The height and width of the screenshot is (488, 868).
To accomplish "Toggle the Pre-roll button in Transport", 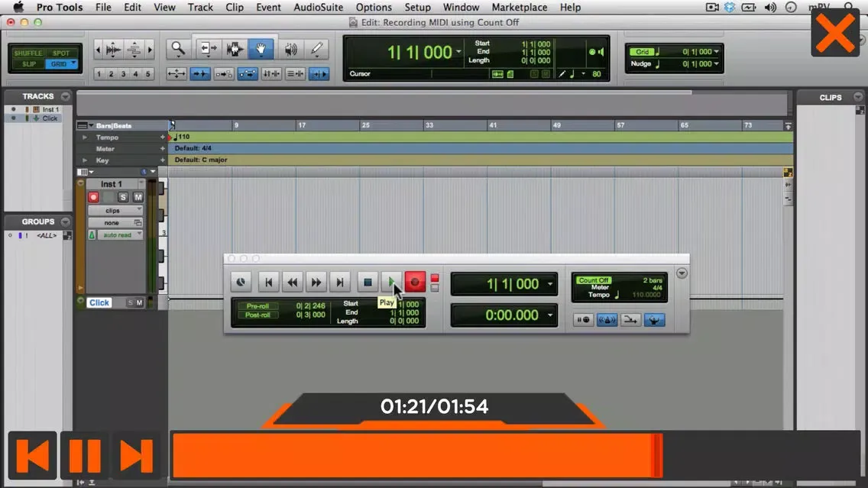I will (257, 306).
